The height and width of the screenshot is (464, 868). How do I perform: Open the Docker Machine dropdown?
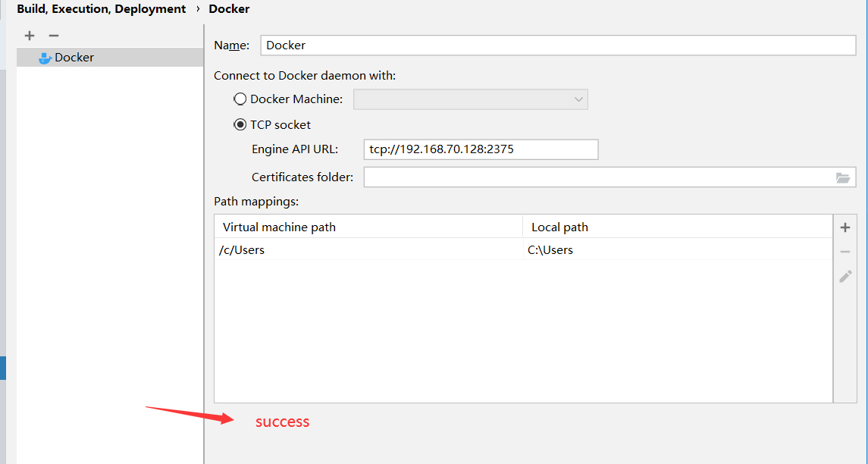tap(471, 99)
